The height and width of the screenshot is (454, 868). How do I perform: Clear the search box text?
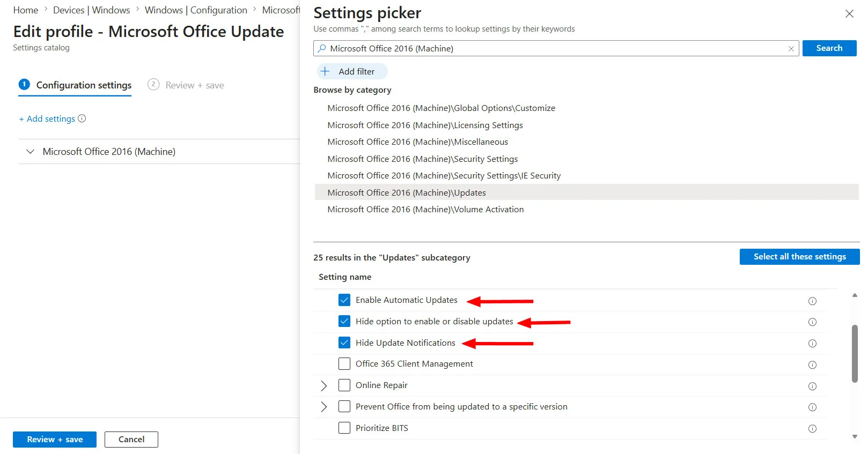pos(791,49)
